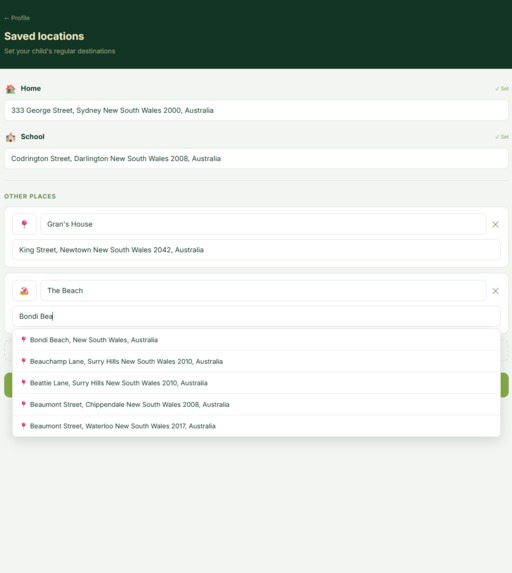512x573 pixels.
Task: Click the pin icon beside Bondi Beach suggestion
Action: click(23, 340)
